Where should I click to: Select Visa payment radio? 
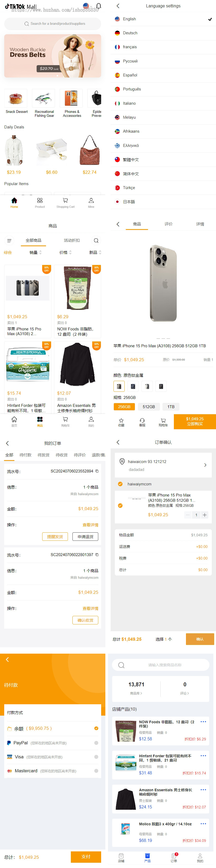tap(96, 757)
